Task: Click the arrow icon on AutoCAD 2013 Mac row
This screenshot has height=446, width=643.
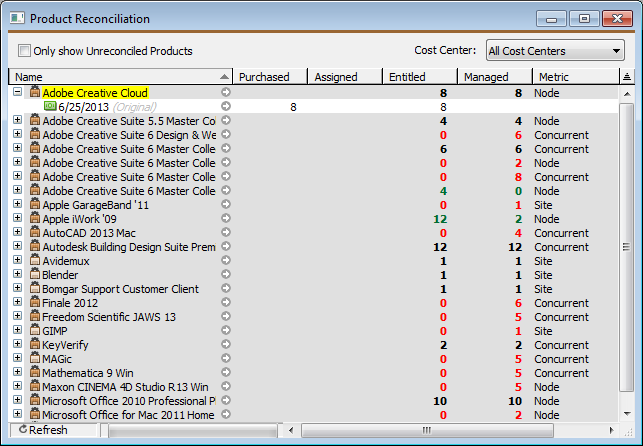Action: (x=226, y=232)
